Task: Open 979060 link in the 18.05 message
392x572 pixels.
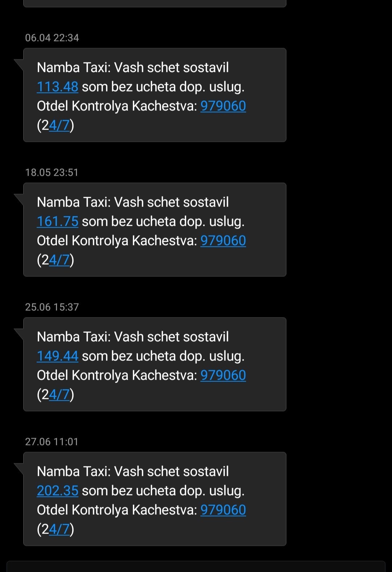Action: (x=223, y=241)
